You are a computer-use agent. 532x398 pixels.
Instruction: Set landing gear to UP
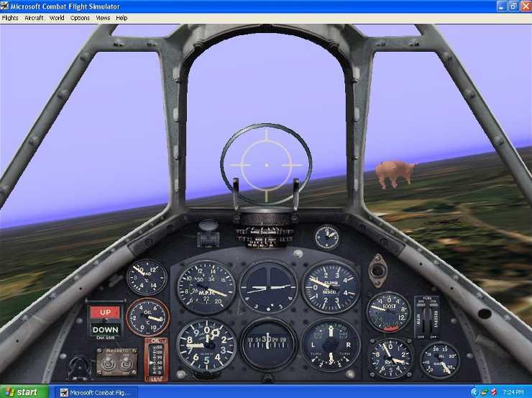pyautogui.click(x=105, y=312)
